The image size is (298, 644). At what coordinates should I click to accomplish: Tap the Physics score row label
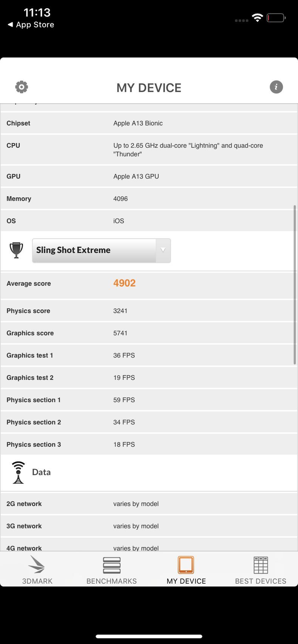coord(28,311)
